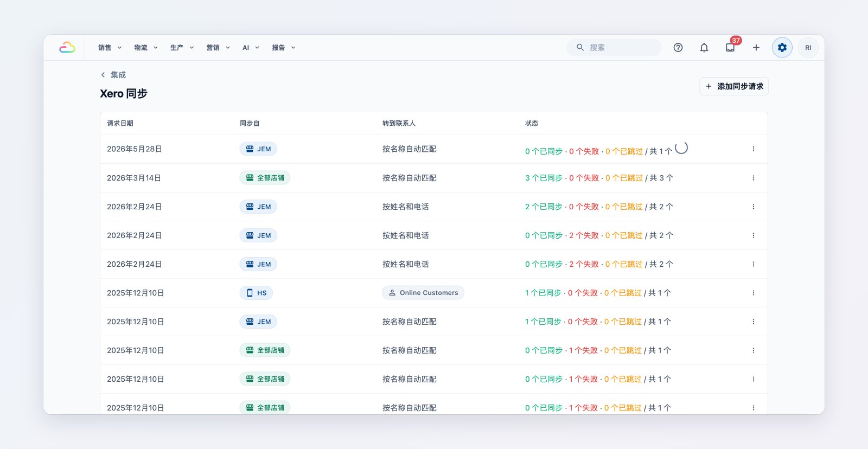Screen dimensions: 868x449
Task: Click the 集成 breadcrumb link
Action: (x=118, y=75)
